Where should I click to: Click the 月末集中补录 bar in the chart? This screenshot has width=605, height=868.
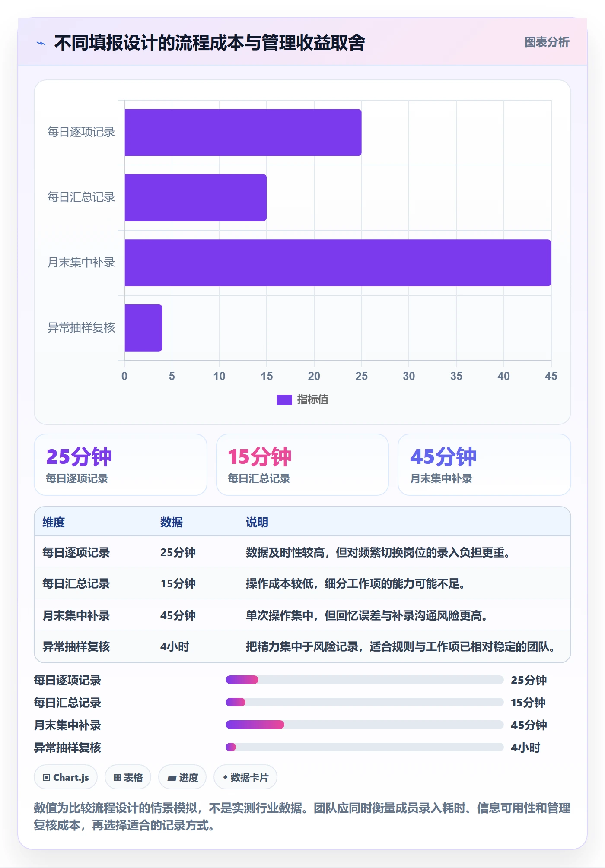(338, 263)
